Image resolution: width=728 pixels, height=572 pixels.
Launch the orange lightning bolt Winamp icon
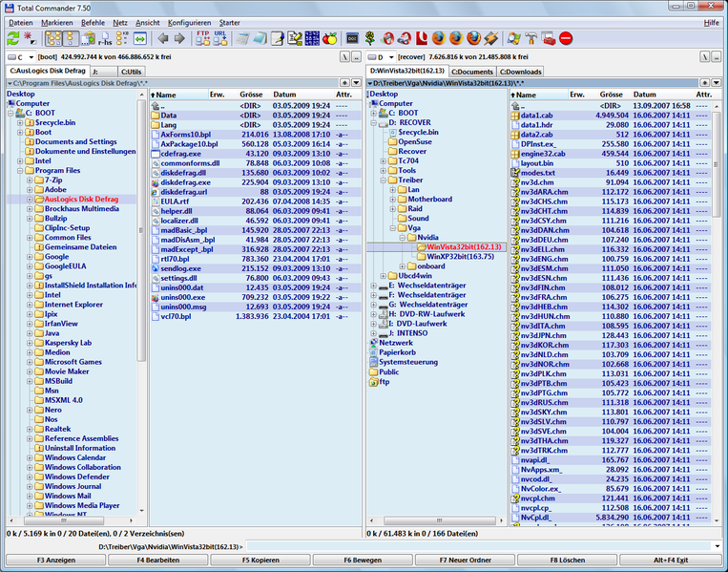[x=490, y=38]
